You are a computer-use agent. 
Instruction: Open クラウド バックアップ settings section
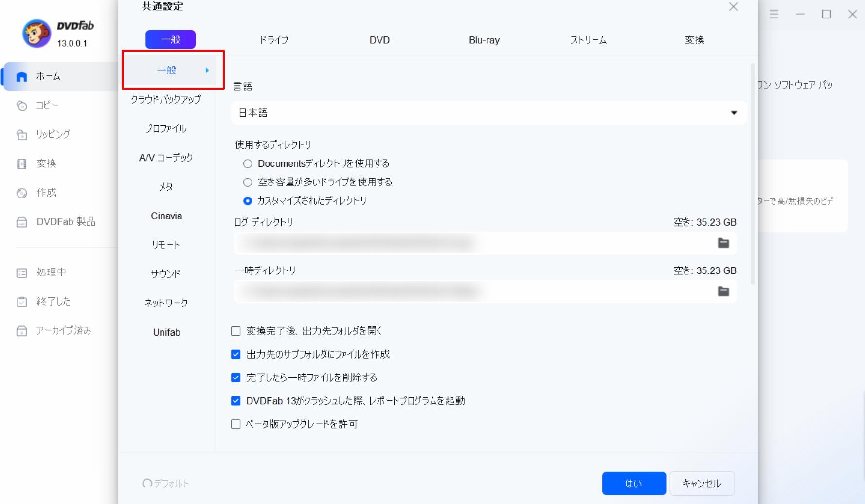[x=166, y=99]
